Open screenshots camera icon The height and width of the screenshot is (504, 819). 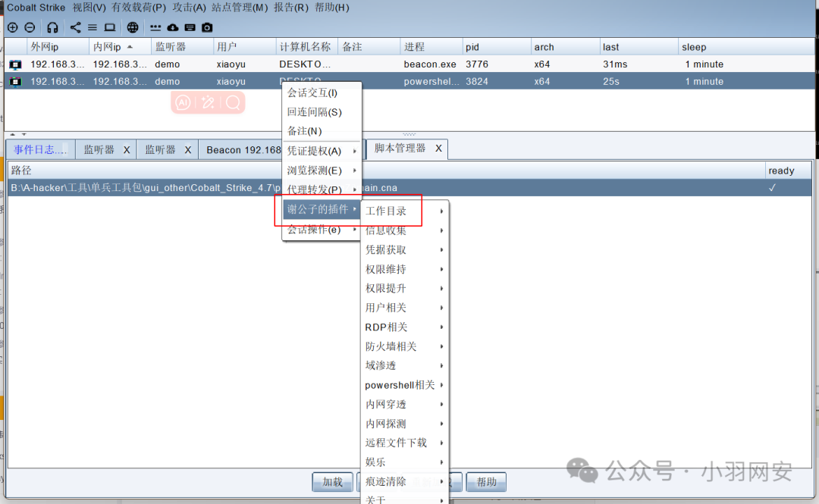(x=207, y=28)
